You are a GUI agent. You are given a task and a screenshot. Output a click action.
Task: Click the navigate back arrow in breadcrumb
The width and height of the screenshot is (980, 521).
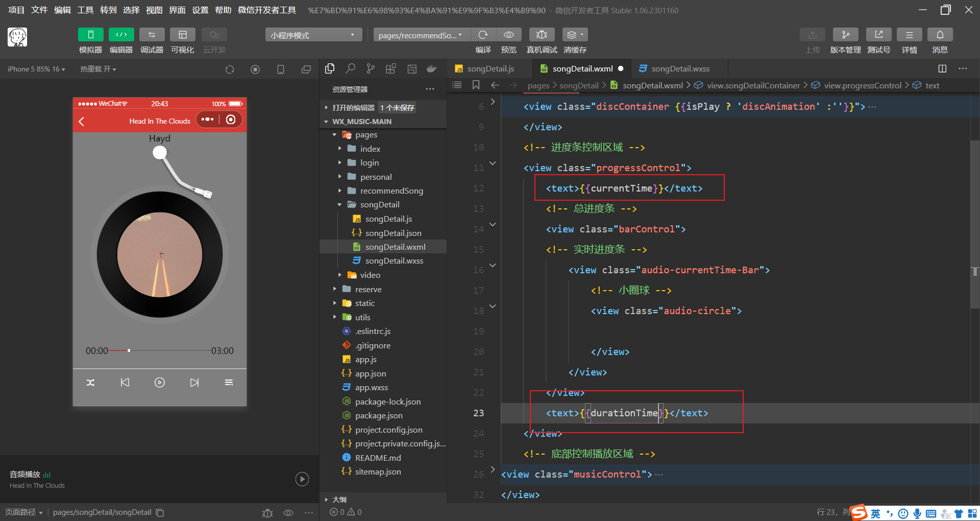coord(495,85)
